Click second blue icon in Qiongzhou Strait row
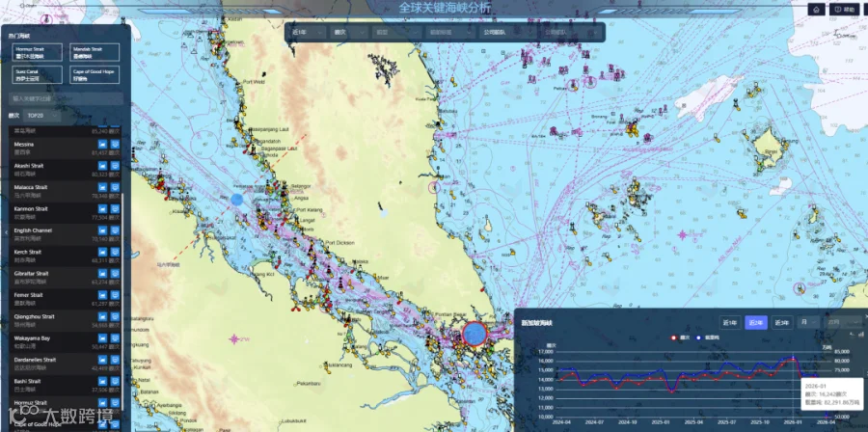 [x=115, y=316]
